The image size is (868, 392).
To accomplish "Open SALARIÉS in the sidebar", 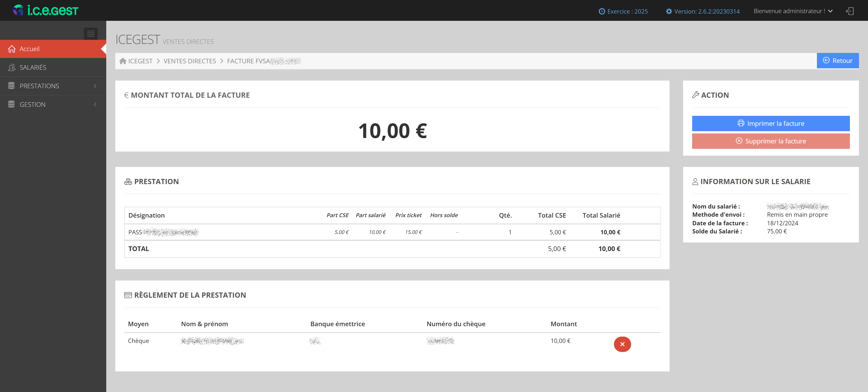I will click(33, 67).
